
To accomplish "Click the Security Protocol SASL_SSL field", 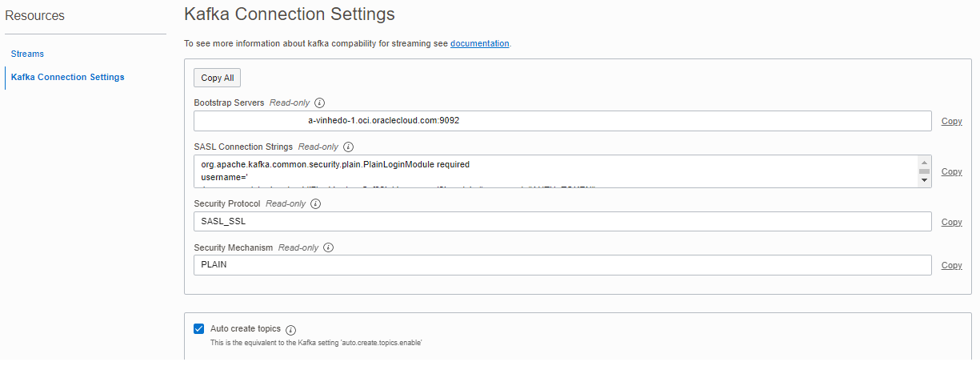I will (x=562, y=222).
